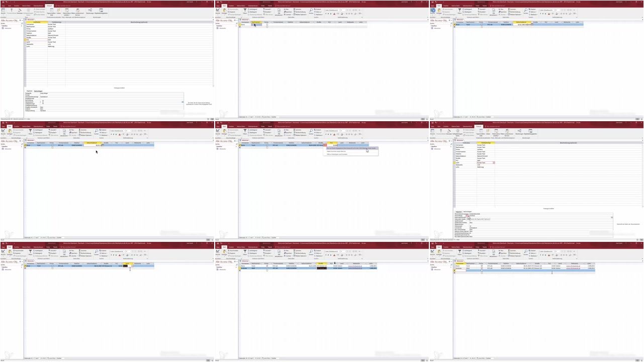This screenshot has height=362, width=644.
Task: Tick Firma checkbox for Rene in bottom-right screenshot
Action: click(482, 266)
